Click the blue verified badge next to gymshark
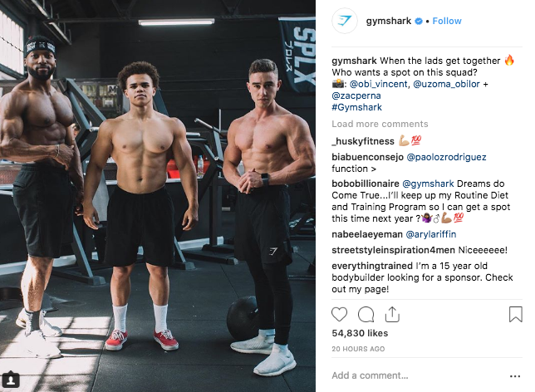Screen dimensions: 535x392 pos(419,21)
